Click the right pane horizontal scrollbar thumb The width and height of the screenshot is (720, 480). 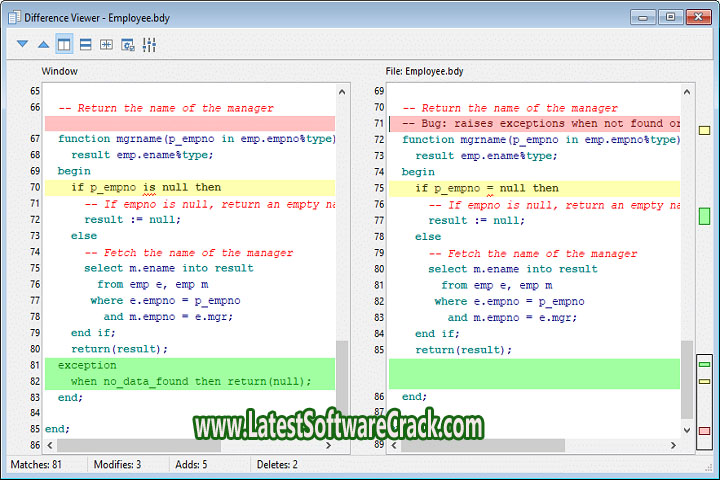(x=483, y=445)
